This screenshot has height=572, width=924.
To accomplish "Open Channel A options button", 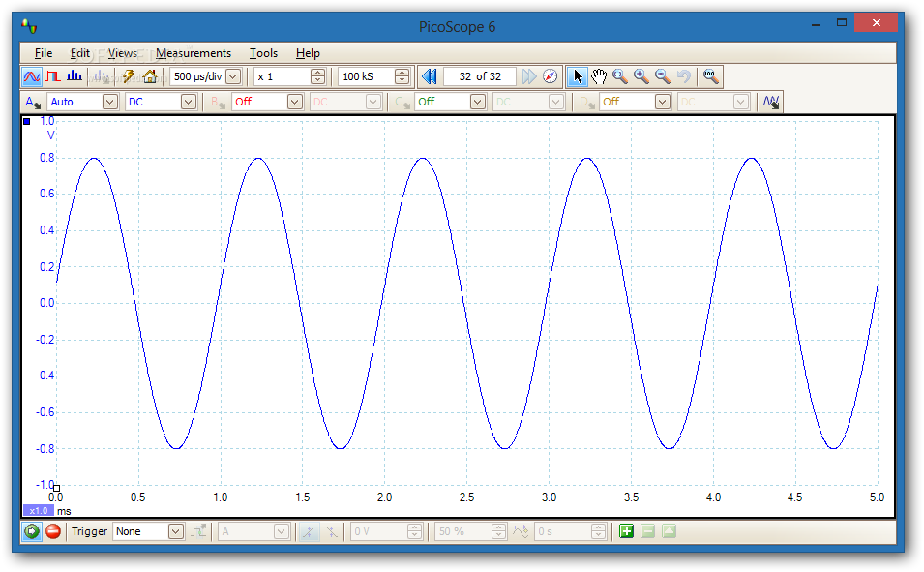I will pyautogui.click(x=32, y=102).
